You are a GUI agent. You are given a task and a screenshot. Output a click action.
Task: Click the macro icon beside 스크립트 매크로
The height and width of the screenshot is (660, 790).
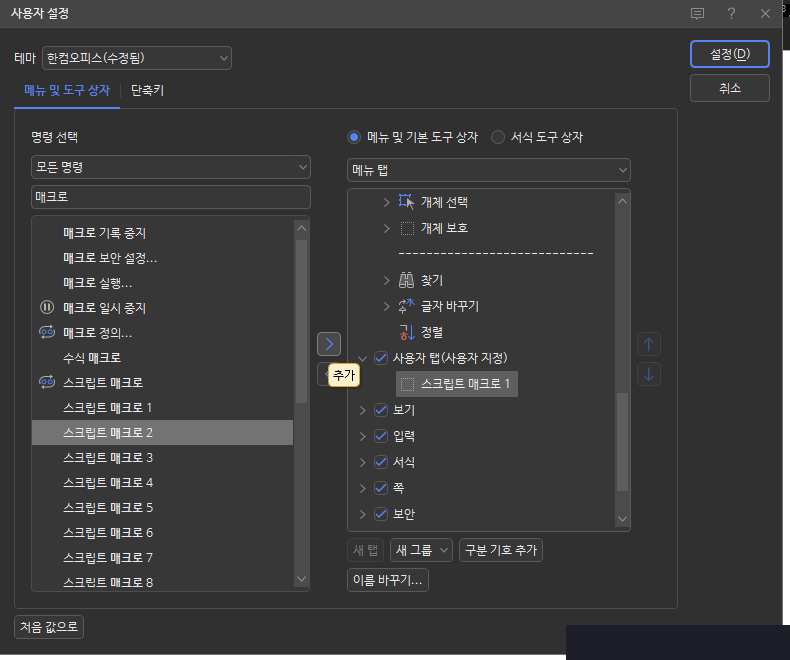[x=47, y=382]
